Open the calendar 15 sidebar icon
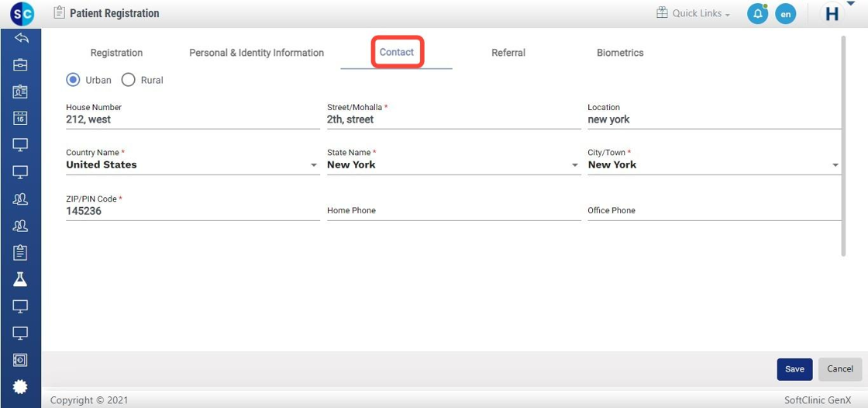 point(20,118)
